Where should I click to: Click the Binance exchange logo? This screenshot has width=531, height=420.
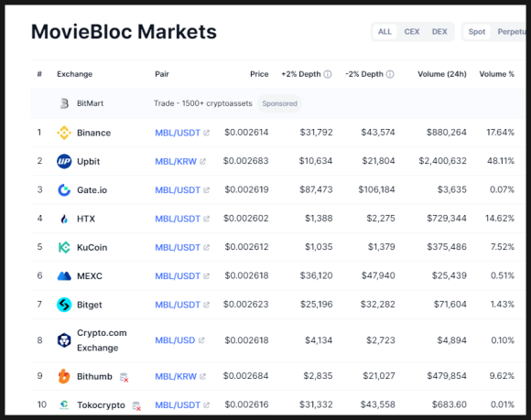[64, 133]
